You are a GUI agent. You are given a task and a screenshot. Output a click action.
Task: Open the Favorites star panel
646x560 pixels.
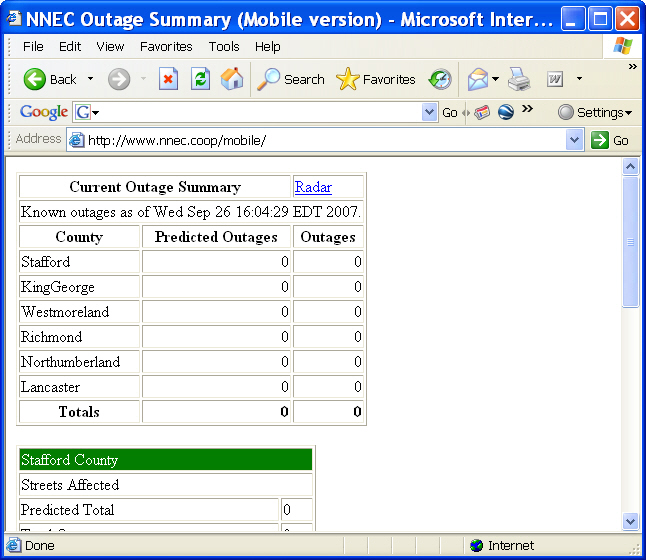coord(376,79)
